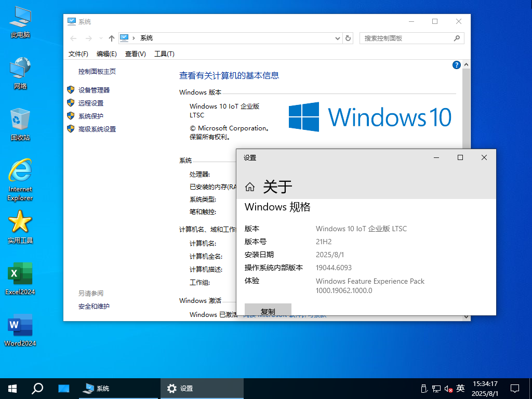Click the search magnifier in 搜索控制面板 box

pos(457,38)
